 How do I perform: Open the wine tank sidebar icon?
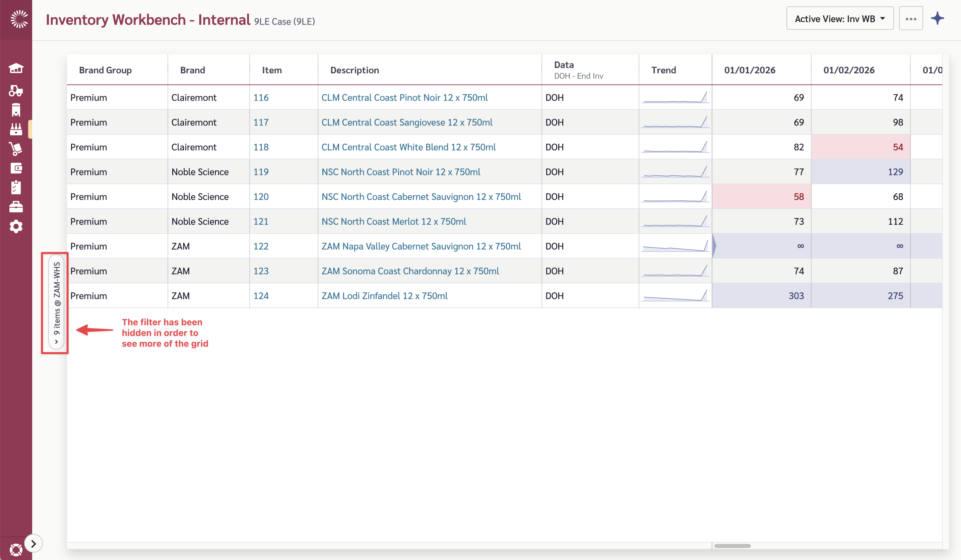(x=16, y=110)
